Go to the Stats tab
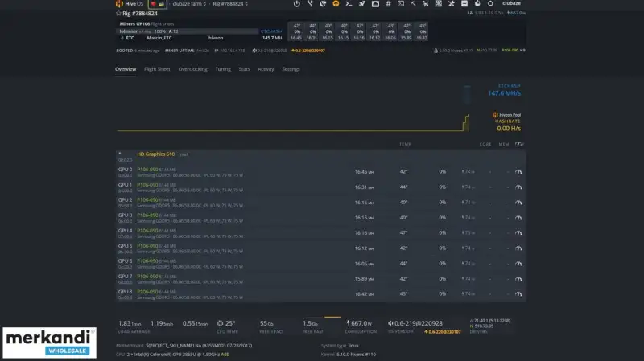Image resolution: width=644 pixels, height=361 pixels. point(244,69)
